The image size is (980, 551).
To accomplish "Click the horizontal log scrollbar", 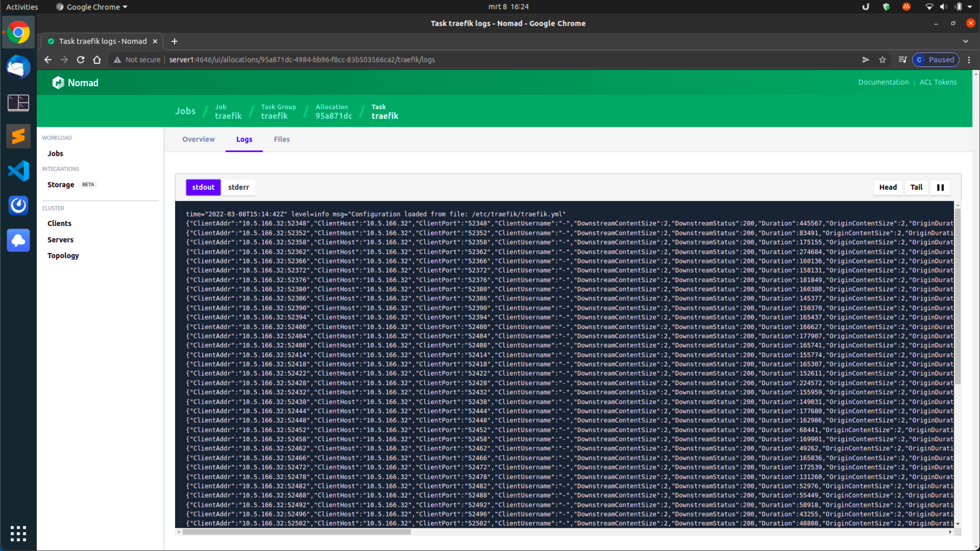I will point(297,532).
